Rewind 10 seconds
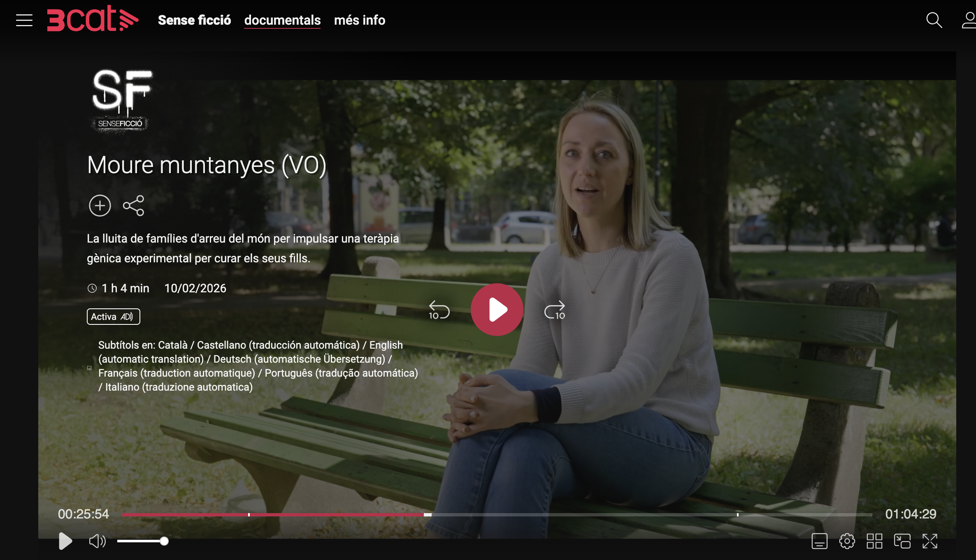This screenshot has height=560, width=976. [439, 310]
